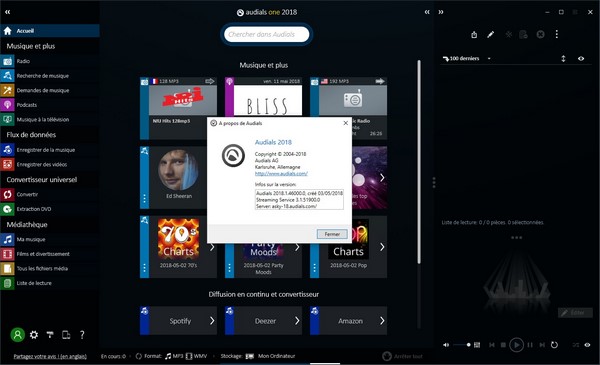Open the Radio section icon
This screenshot has height=365, width=600.
[7, 61]
